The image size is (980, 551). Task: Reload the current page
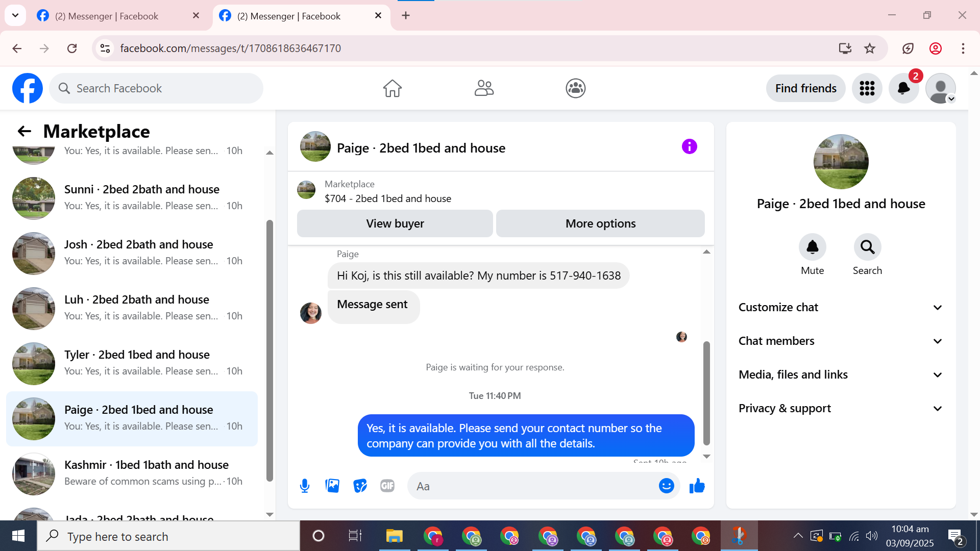click(72, 48)
